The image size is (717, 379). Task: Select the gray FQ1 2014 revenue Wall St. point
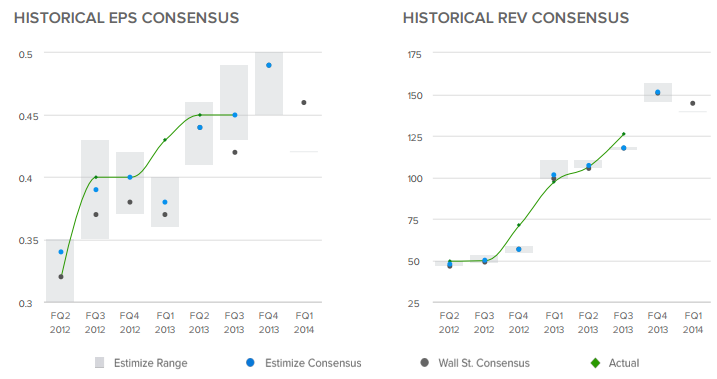[692, 103]
